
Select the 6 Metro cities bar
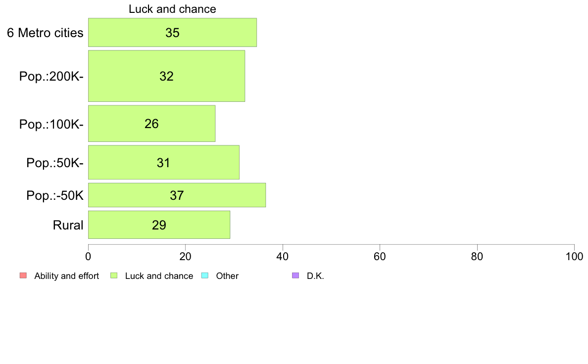[x=172, y=33]
